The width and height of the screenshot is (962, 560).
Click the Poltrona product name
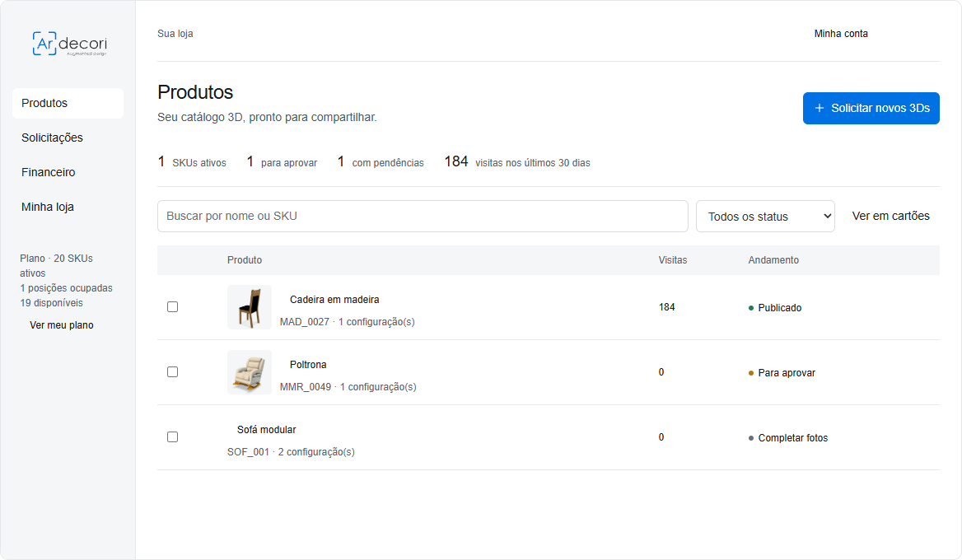[308, 364]
